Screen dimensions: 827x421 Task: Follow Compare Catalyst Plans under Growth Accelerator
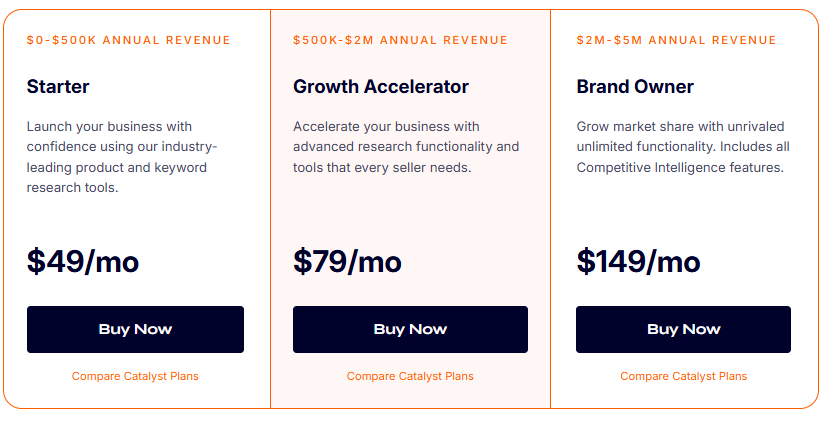coord(410,376)
